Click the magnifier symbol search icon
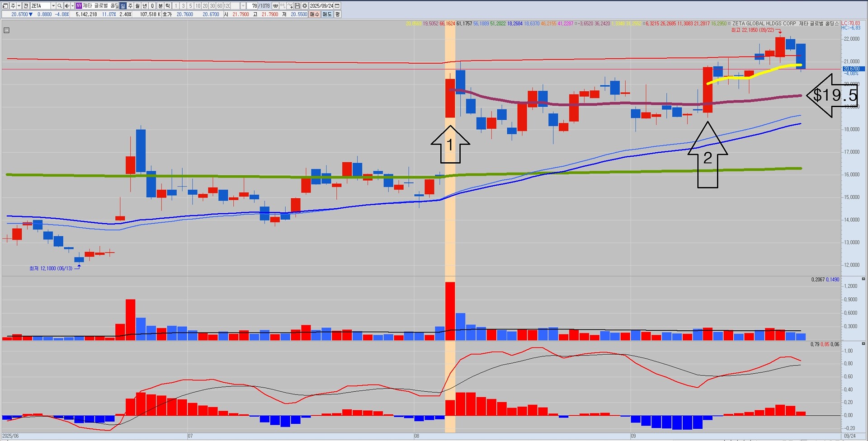Image resolution: width=868 pixels, height=441 pixels. (x=60, y=6)
